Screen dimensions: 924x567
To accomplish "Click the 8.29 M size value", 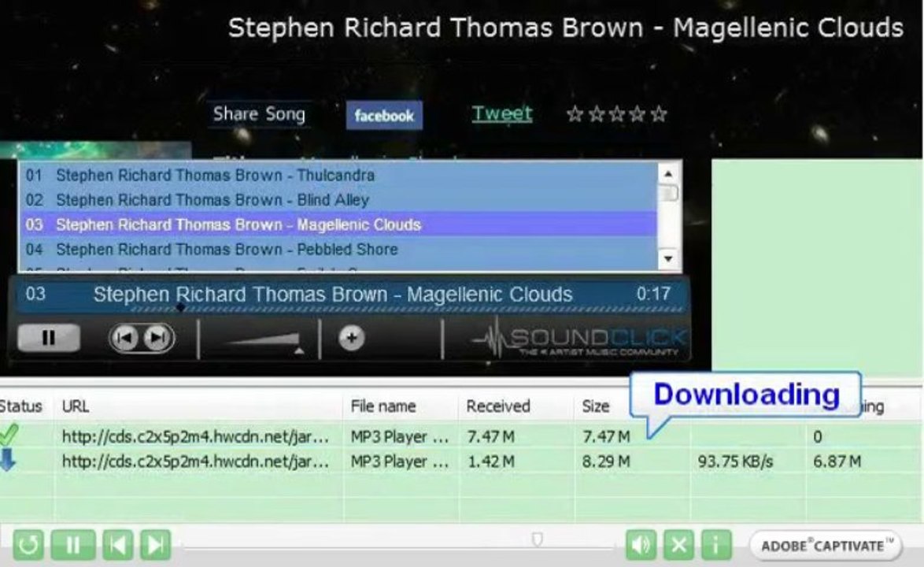I will pos(606,461).
